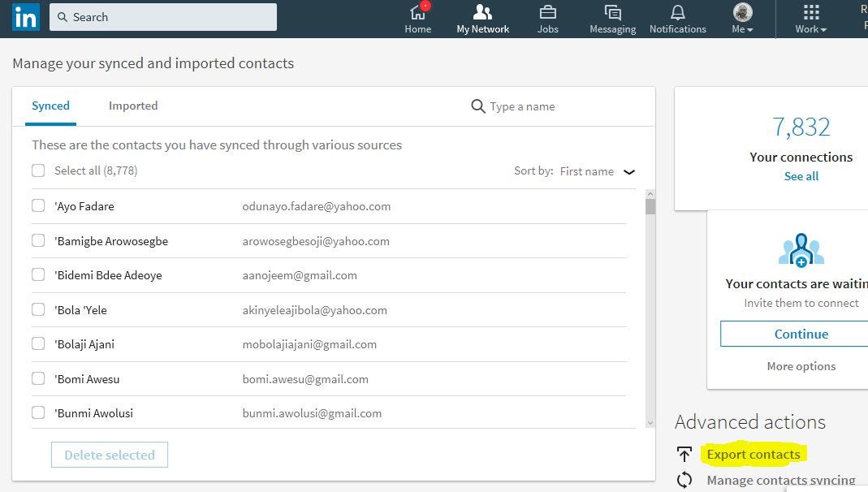Check the box for 'Bomi Awesu
The height and width of the screenshot is (492, 868).
[38, 378]
